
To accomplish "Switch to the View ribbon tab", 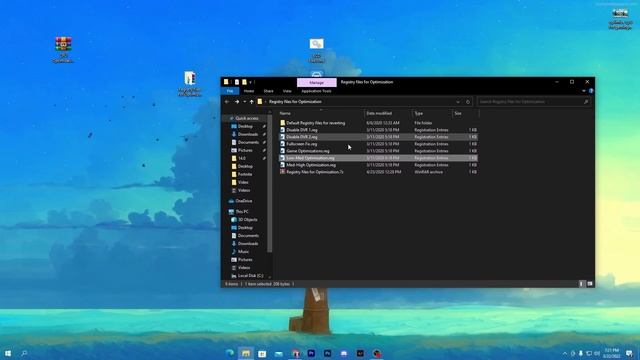I will coord(287,91).
